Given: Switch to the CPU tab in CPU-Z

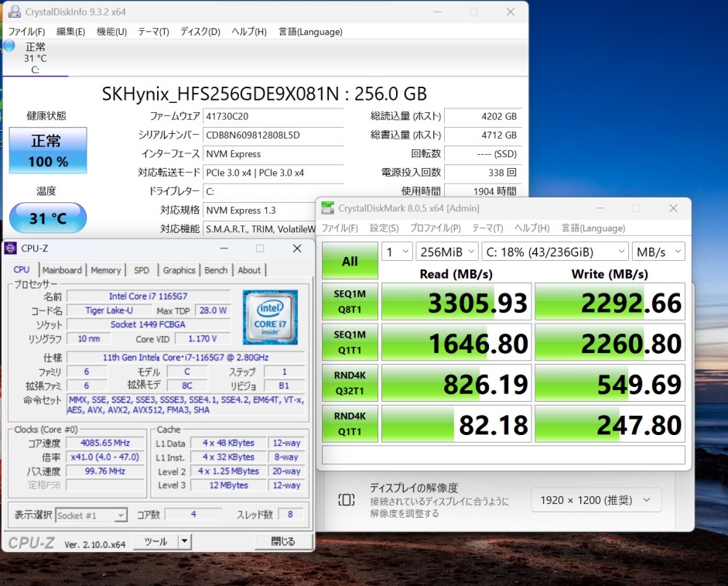Looking at the screenshot, I should coord(22,270).
